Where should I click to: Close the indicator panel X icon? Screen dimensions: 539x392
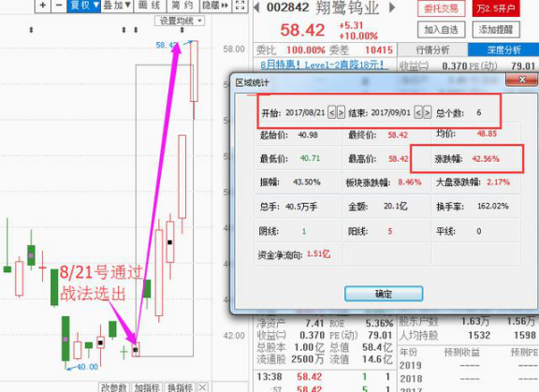point(202,387)
